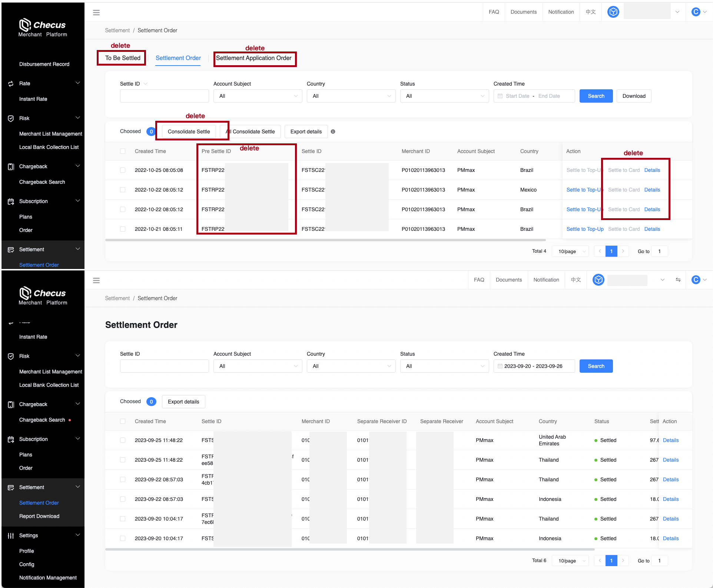Click Settle to Top-Up for Mexico row
The width and height of the screenshot is (713, 588).
click(x=584, y=190)
